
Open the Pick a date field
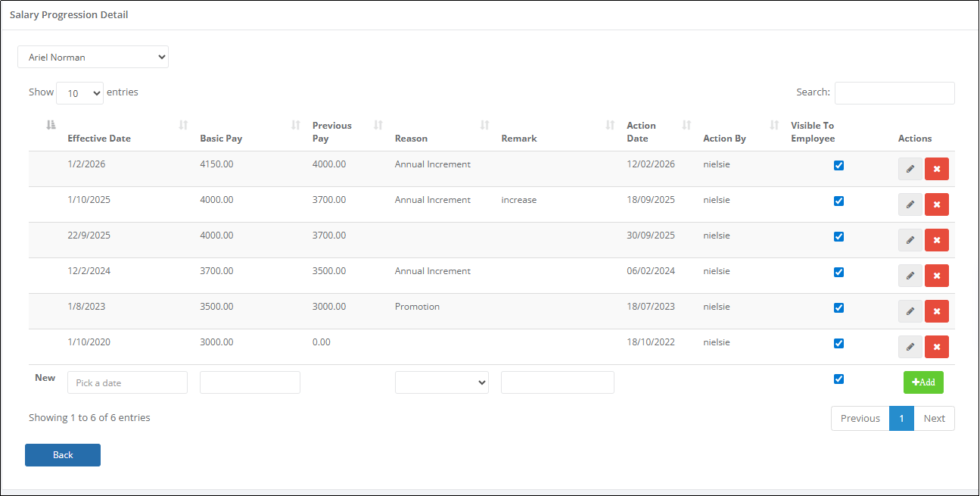point(127,382)
